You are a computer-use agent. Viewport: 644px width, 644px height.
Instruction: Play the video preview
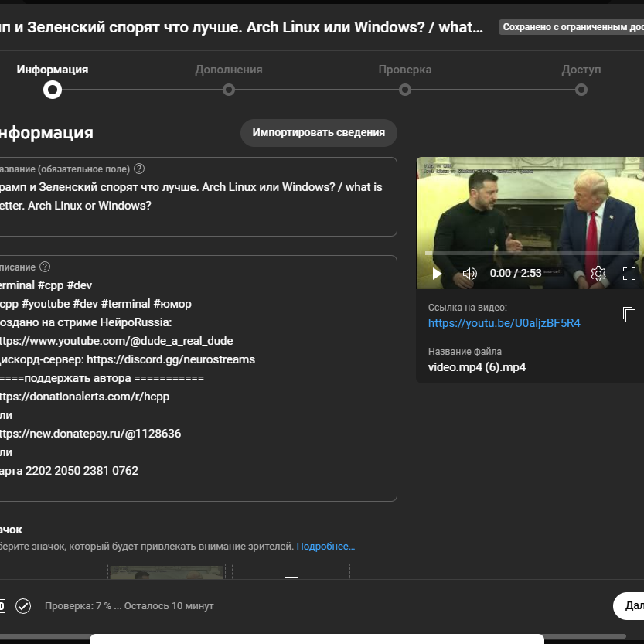tap(437, 273)
